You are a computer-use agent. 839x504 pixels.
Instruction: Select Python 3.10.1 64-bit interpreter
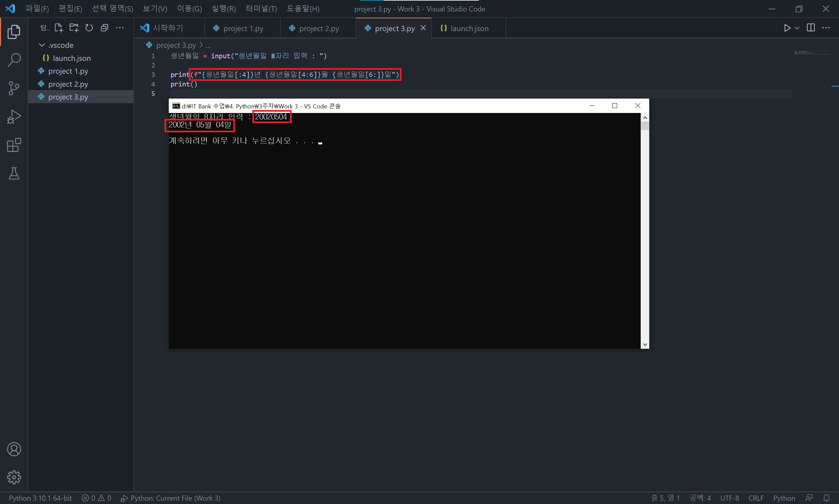[40, 498]
